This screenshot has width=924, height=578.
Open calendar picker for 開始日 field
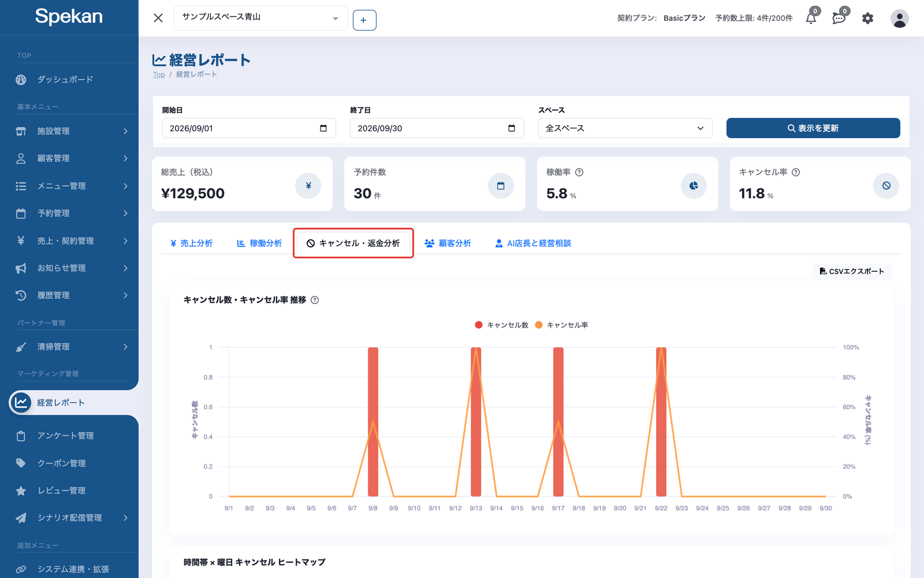coord(323,128)
